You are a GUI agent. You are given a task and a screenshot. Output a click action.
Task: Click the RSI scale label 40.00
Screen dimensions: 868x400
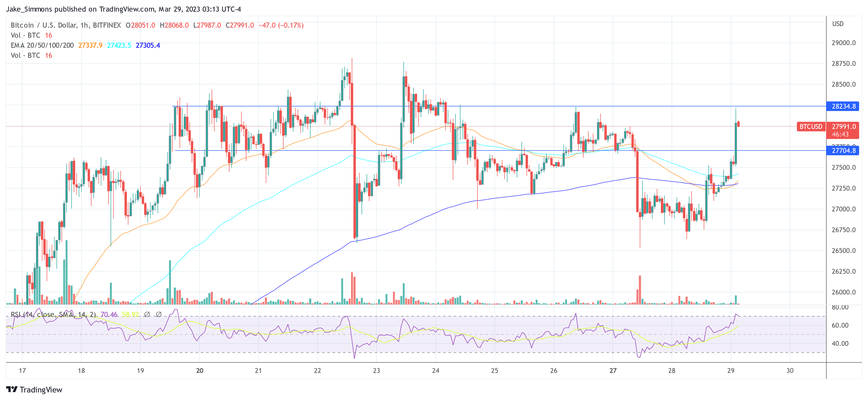click(840, 344)
